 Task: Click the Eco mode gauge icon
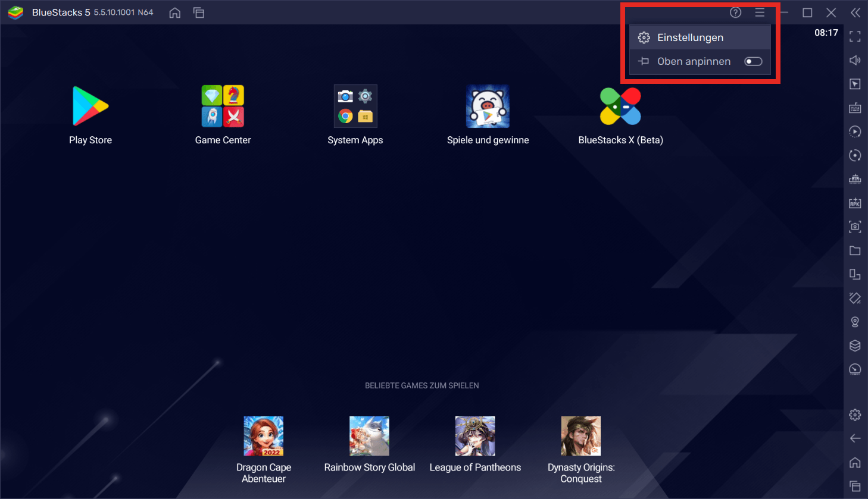855,369
